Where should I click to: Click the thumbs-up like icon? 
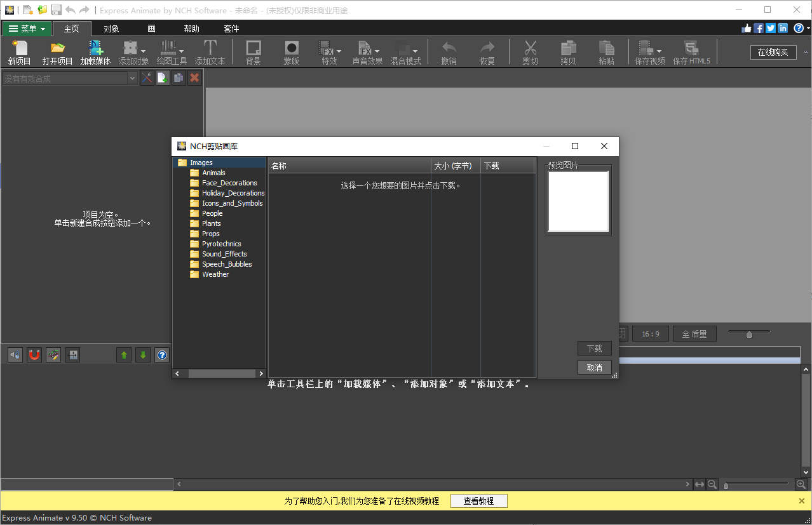[747, 29]
